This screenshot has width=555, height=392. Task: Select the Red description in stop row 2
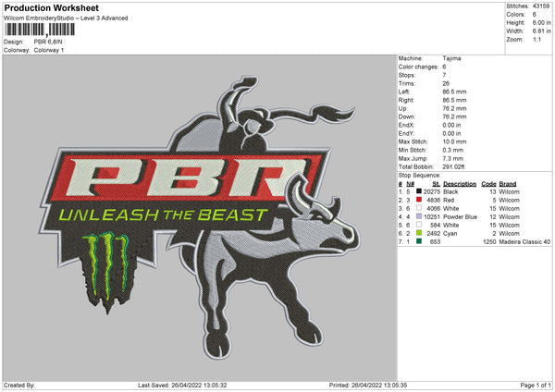(x=449, y=201)
